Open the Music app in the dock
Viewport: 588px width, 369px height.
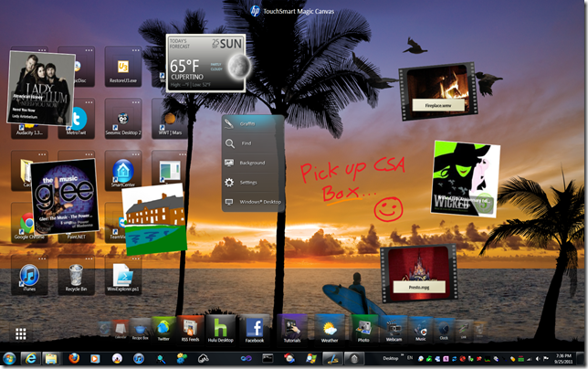click(420, 331)
